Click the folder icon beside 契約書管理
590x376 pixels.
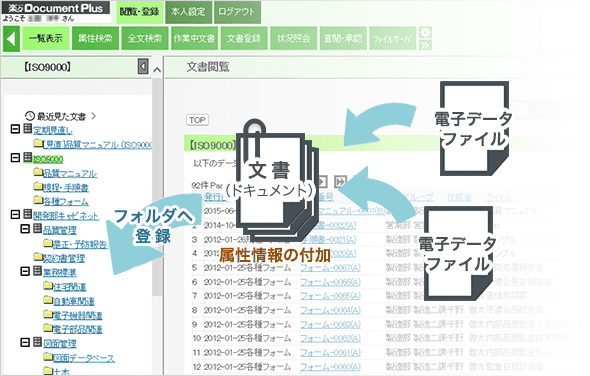38,257
